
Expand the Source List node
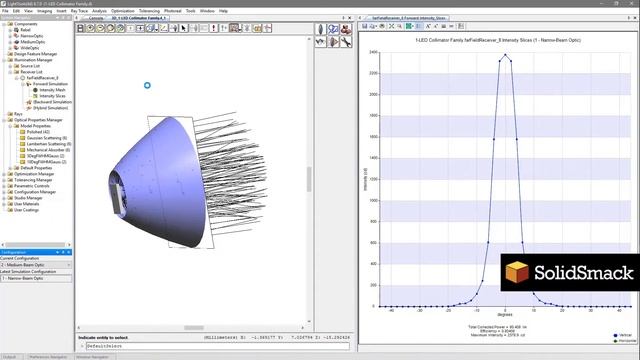tap(11, 66)
